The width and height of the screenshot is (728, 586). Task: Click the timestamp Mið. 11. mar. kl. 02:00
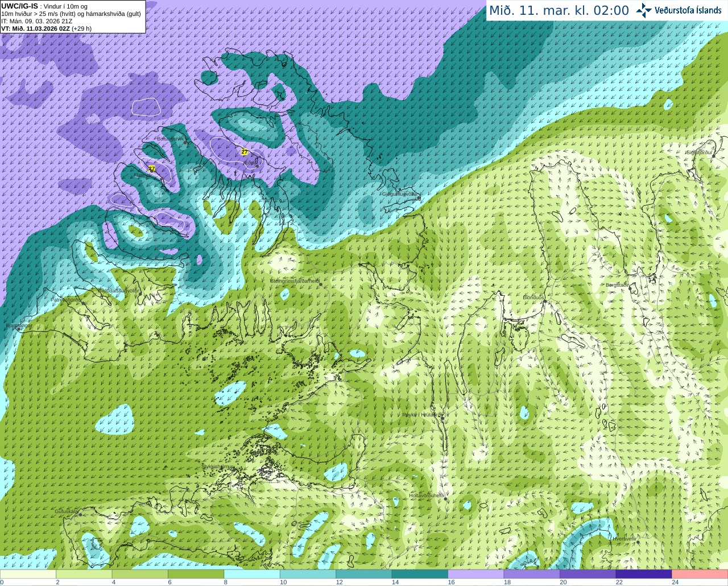point(559,10)
